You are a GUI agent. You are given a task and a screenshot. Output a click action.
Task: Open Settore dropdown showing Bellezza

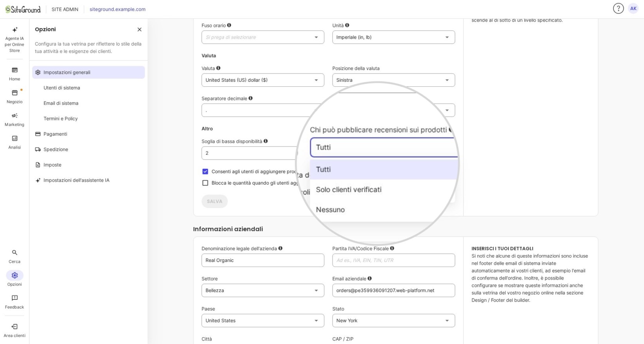click(x=263, y=290)
